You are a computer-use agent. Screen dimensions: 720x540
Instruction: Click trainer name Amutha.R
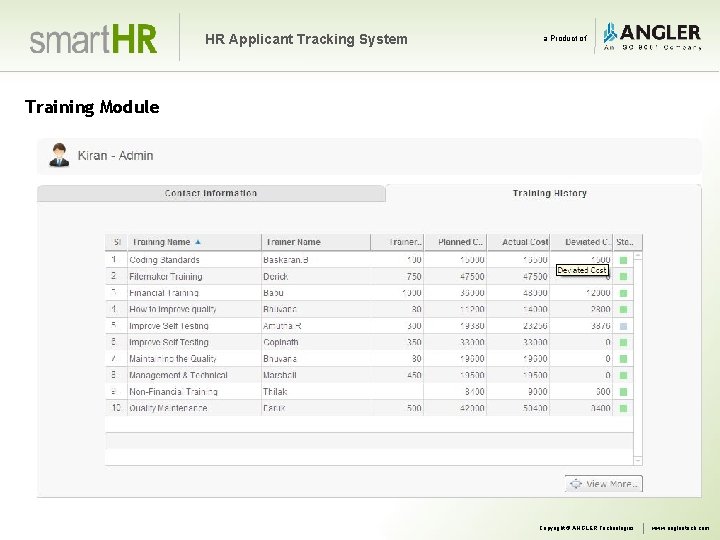pyautogui.click(x=282, y=326)
